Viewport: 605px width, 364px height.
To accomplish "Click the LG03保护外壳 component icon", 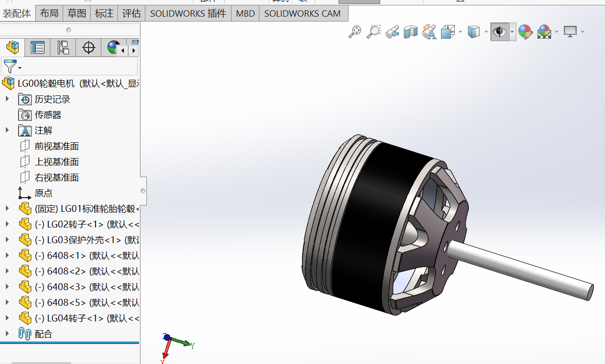I will [x=24, y=240].
